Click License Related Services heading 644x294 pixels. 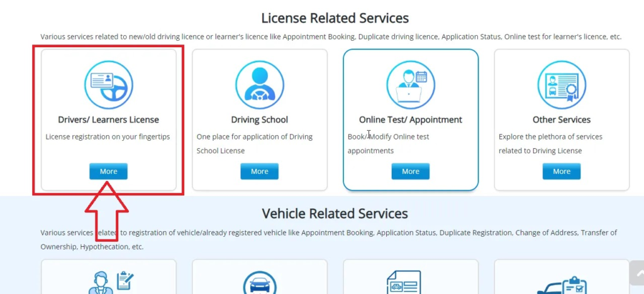(335, 18)
